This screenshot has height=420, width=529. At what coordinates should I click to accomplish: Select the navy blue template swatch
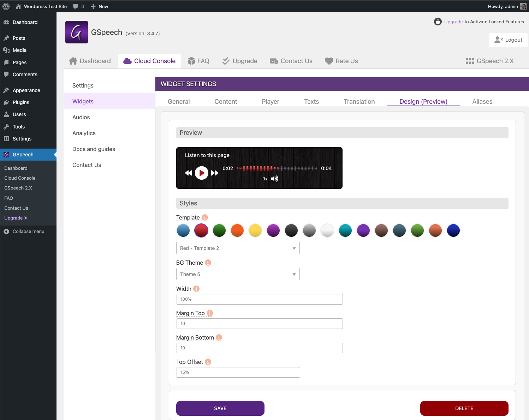pyautogui.click(x=453, y=230)
